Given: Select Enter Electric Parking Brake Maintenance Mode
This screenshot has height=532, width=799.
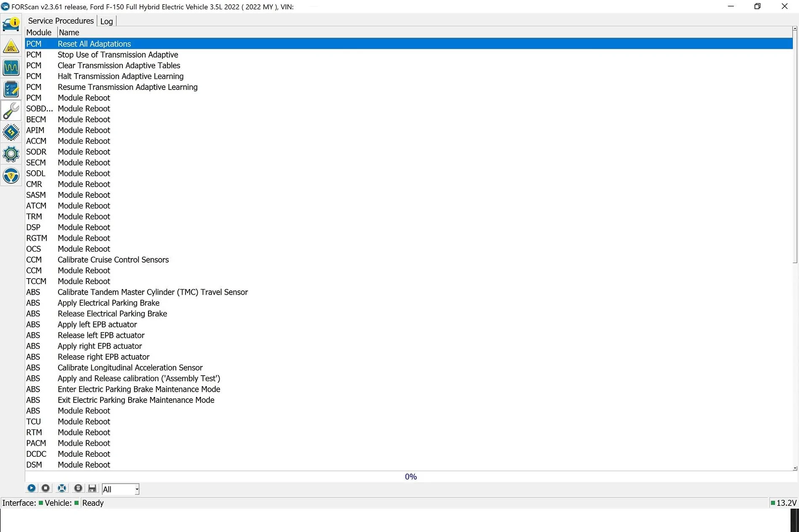Looking at the screenshot, I should click(139, 389).
